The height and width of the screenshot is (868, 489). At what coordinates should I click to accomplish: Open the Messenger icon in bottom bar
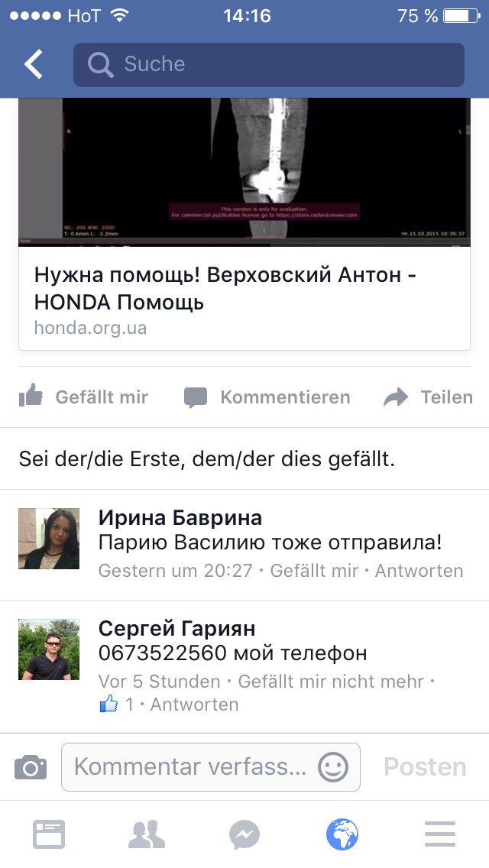(244, 834)
